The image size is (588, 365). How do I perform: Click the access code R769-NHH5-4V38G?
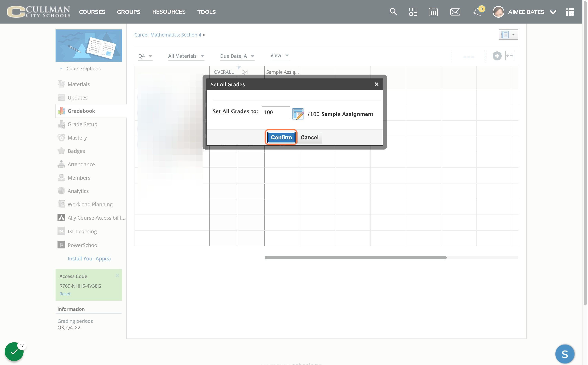pos(80,286)
